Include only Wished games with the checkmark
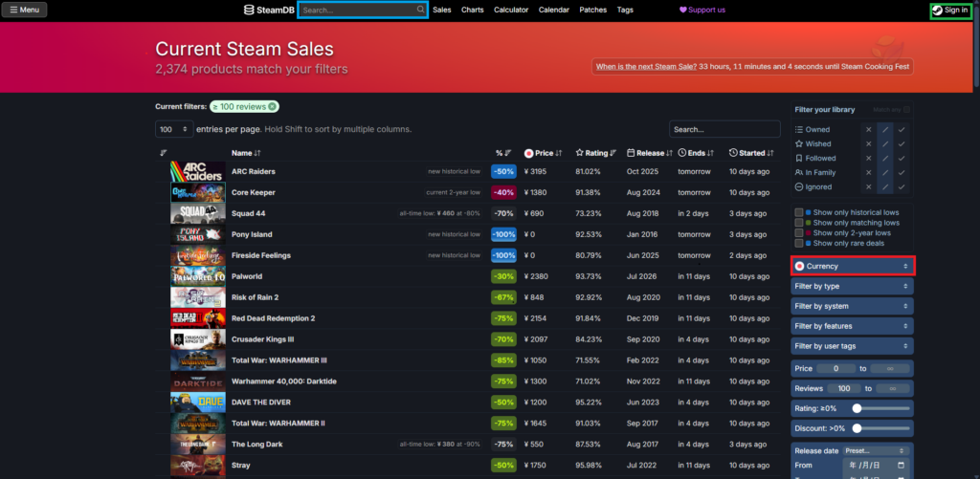Image resolution: width=980 pixels, height=479 pixels. [902, 144]
